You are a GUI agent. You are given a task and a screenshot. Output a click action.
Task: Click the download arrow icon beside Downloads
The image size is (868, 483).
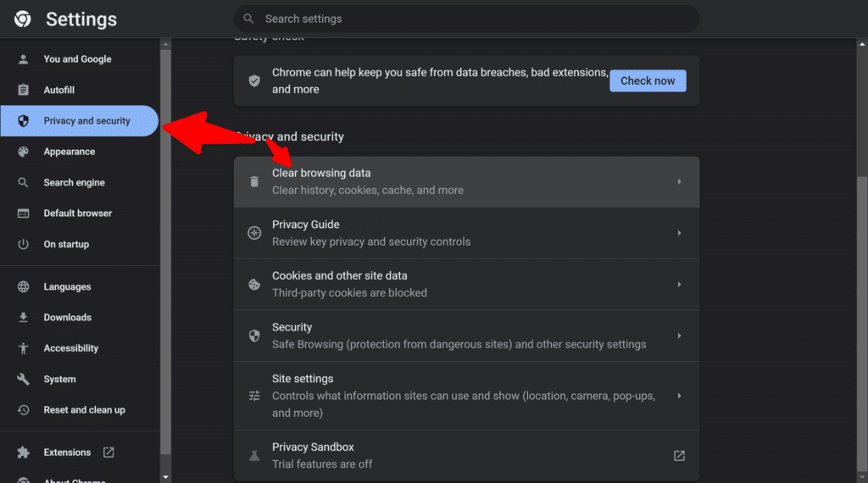(x=23, y=317)
